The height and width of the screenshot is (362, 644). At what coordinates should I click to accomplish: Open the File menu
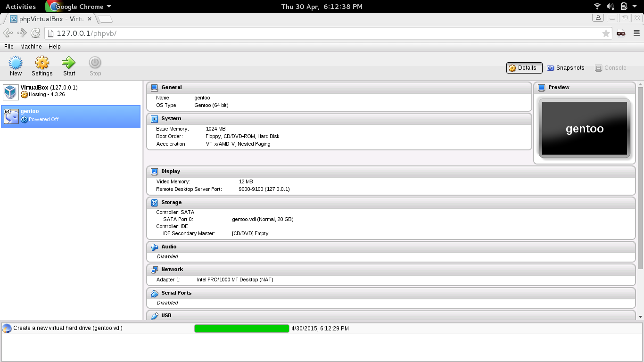click(9, 47)
